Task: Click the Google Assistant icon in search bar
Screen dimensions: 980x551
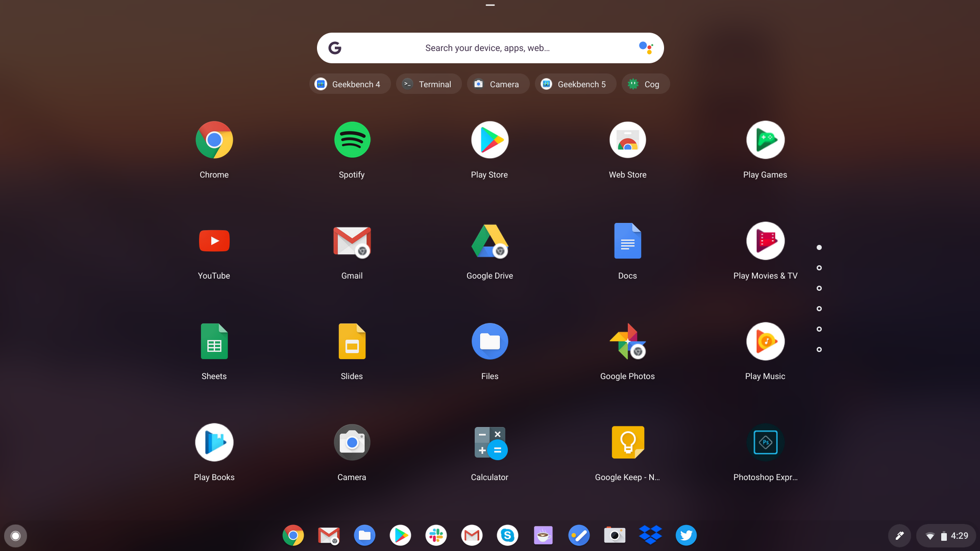Action: point(646,48)
